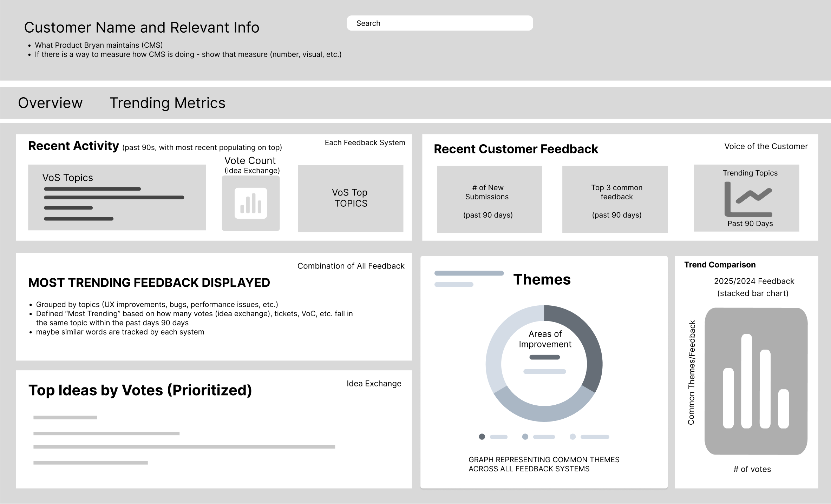Click the Customer Name and Relevant Info title
Viewport: 831px width, 504px height.
click(x=142, y=27)
